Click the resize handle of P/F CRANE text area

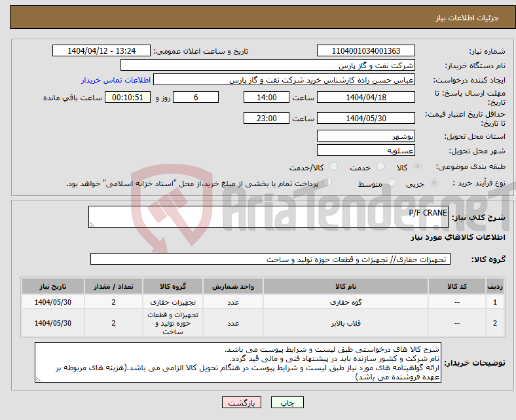92,224
